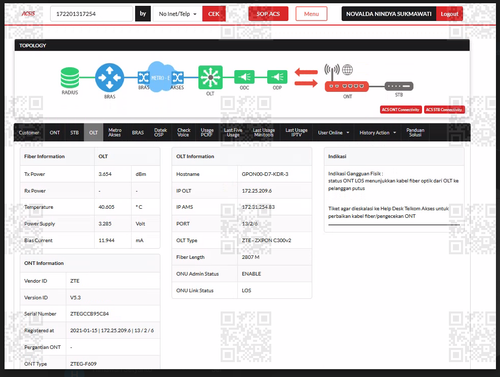Click the ONU Link Status value LOS
The image size is (500, 377).
click(x=246, y=290)
